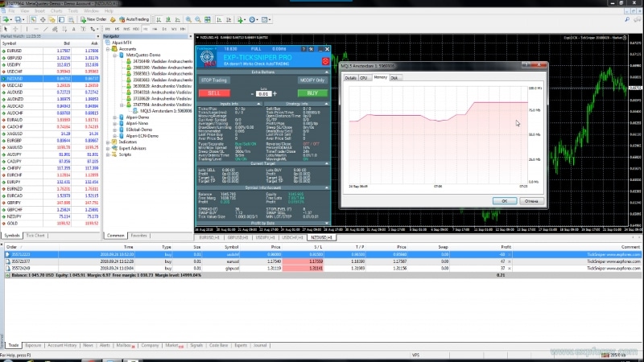Expand the Alpari-Demo tree node
The image size is (644, 362).
[x=115, y=116]
